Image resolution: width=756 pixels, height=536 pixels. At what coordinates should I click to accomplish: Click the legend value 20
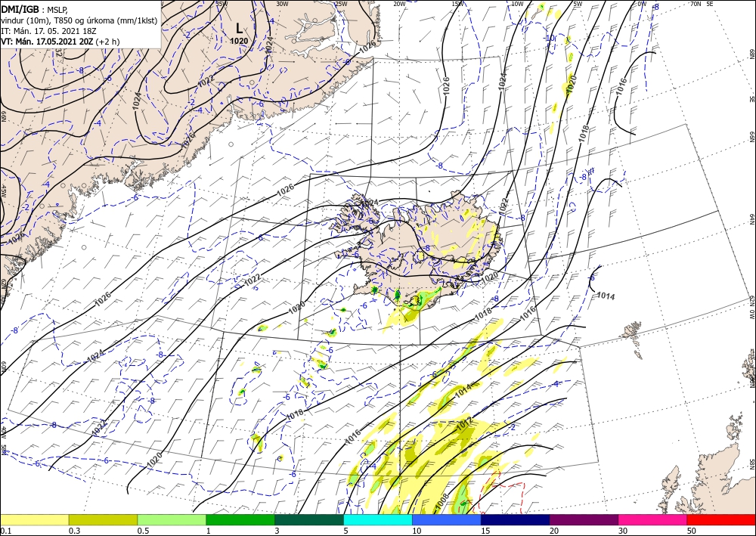tap(554, 531)
